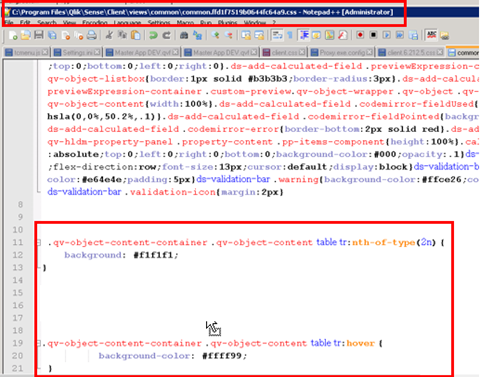Toggle word wrap in toolbar
480x377 pixels.
(277, 35)
